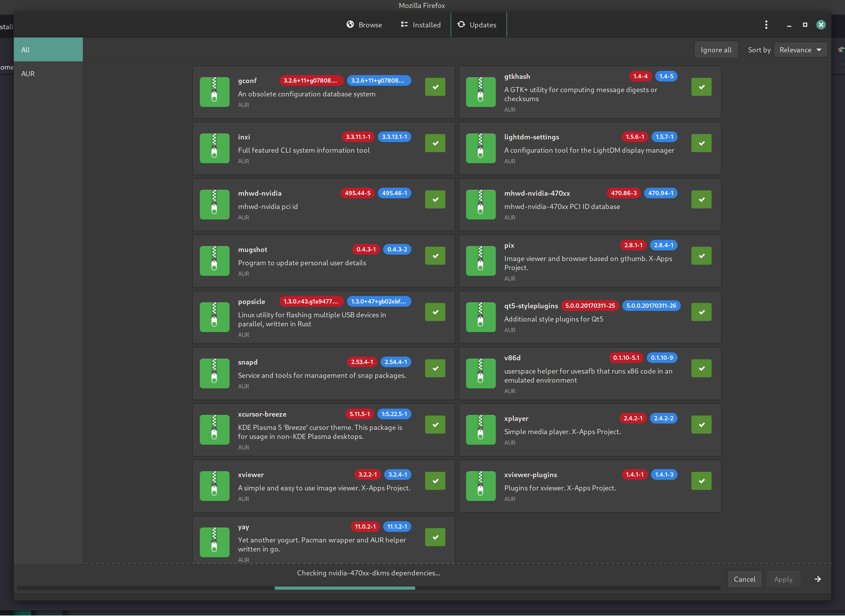845x616 pixels.
Task: Uncheck the yay update checkbox
Action: click(435, 537)
